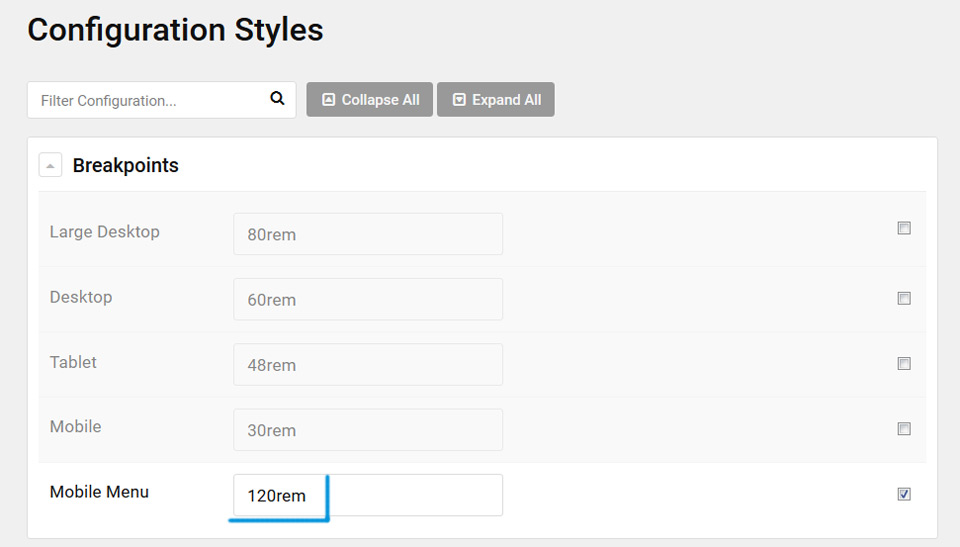Enable the Desktop override checkbox
The width and height of the screenshot is (960, 547).
pyautogui.click(x=904, y=298)
